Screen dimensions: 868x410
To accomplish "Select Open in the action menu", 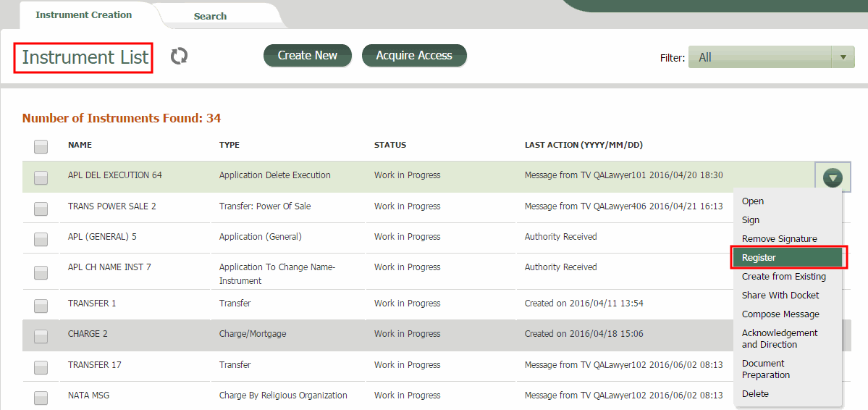I will (x=753, y=201).
